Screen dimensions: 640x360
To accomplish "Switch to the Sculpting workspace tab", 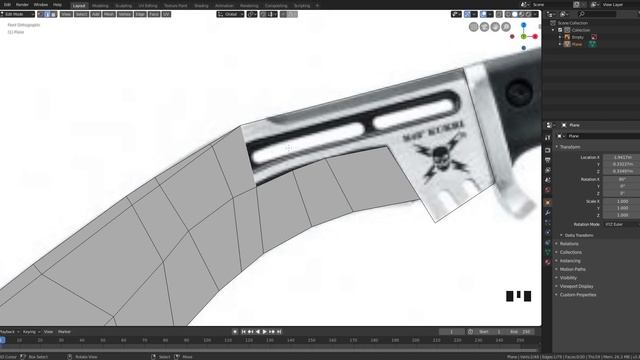I will click(x=123, y=6).
